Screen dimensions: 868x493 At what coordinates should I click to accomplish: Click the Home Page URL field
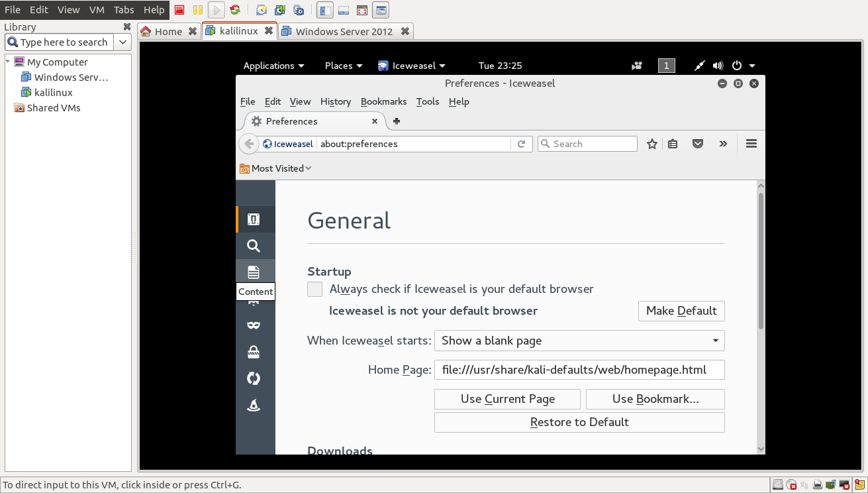(x=579, y=370)
